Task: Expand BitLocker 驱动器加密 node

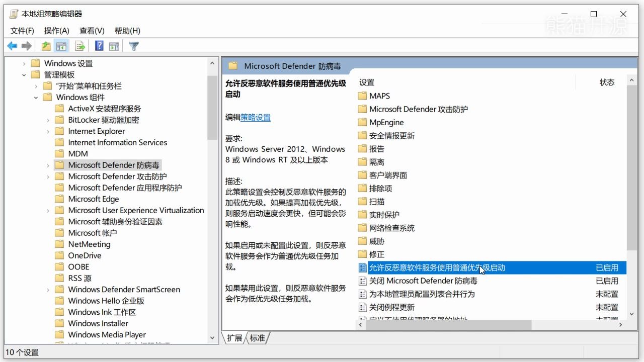Action: [x=48, y=120]
